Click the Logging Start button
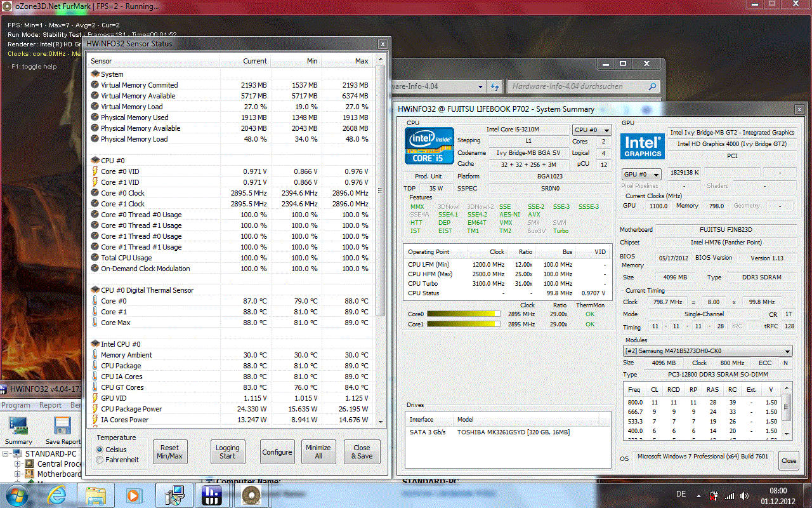Viewport: 812px width, 508px height. 228,452
